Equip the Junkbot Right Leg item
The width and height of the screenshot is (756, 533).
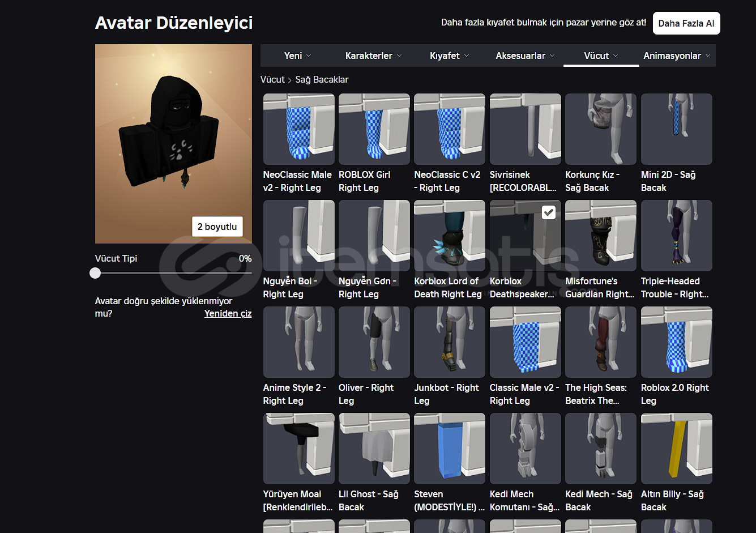coord(449,342)
